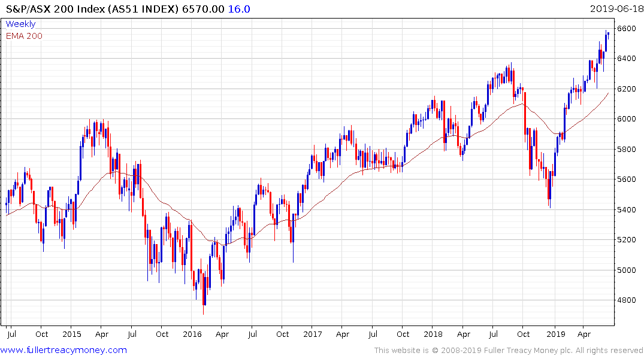Click the 5800 price axis label
The height and width of the screenshot is (359, 644).
[x=627, y=149]
